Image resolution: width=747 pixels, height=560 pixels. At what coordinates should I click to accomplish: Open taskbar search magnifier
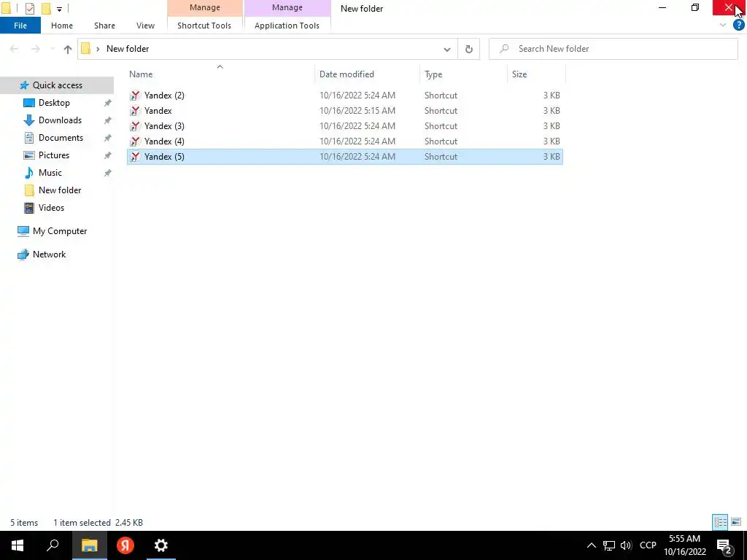pyautogui.click(x=53, y=545)
